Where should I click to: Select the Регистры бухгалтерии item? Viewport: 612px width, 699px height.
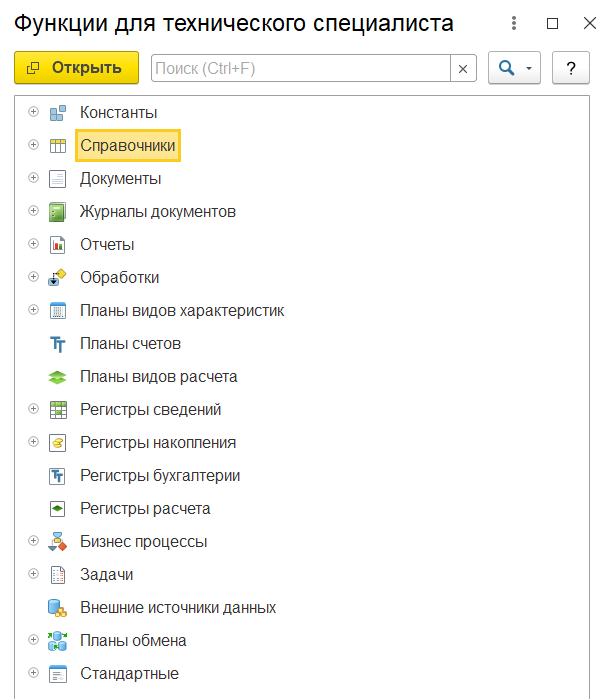point(160,476)
